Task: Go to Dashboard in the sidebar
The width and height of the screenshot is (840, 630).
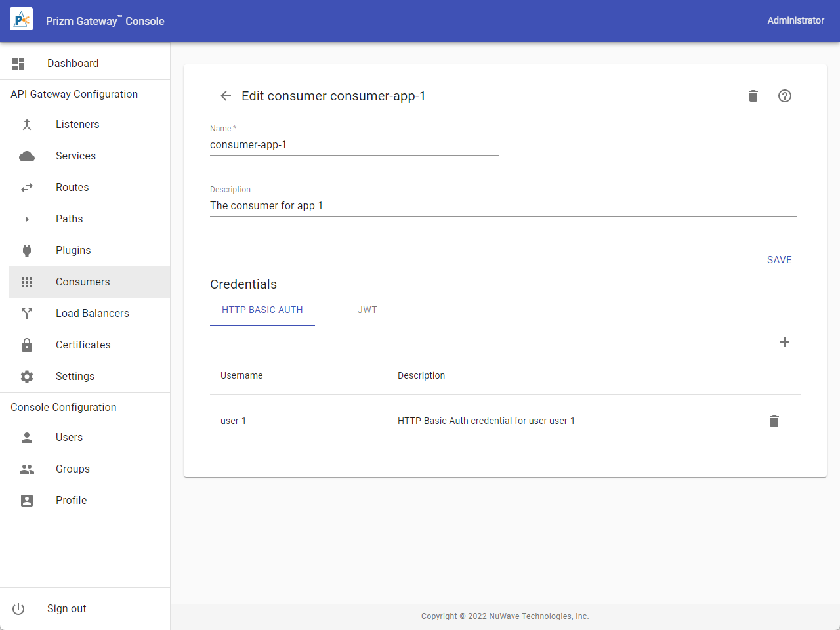Action: (73, 63)
